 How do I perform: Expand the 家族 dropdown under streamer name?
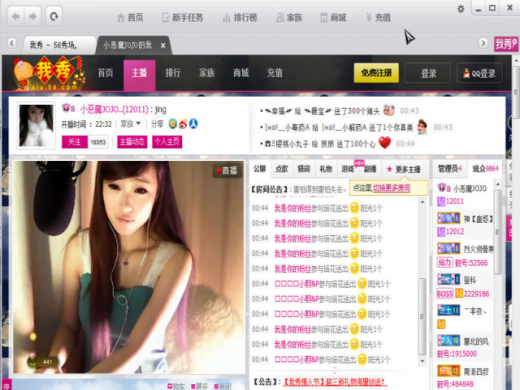pyautogui.click(x=130, y=124)
